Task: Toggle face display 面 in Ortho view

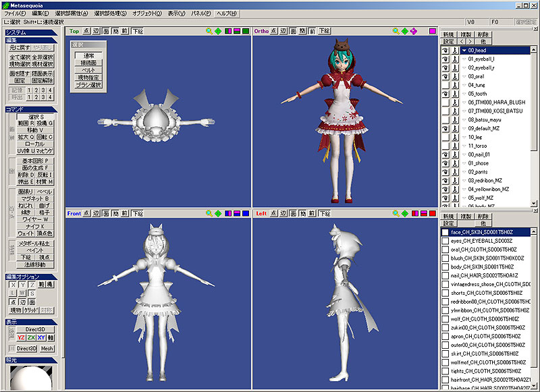Action: coord(293,31)
